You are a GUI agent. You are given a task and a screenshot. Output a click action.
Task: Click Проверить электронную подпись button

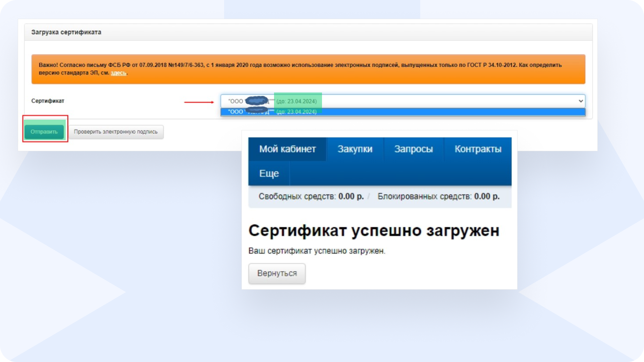pos(116,132)
